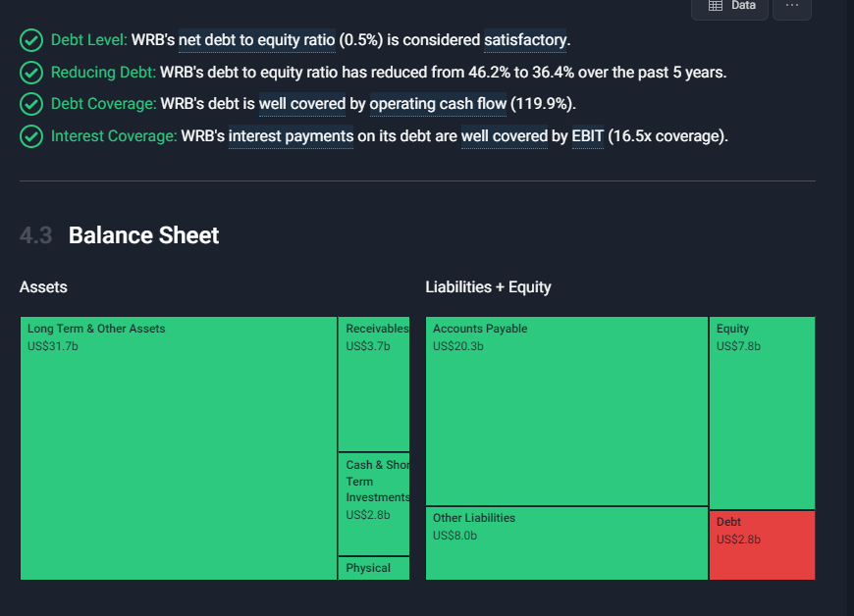Open the 'EBIT' definition link
This screenshot has width=854, height=616.
[x=587, y=136]
